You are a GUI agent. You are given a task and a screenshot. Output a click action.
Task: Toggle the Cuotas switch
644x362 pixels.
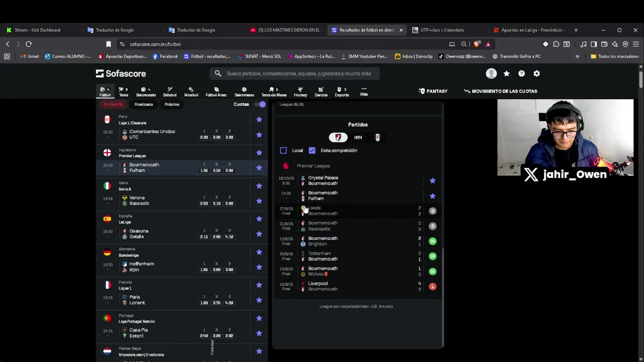(260, 104)
